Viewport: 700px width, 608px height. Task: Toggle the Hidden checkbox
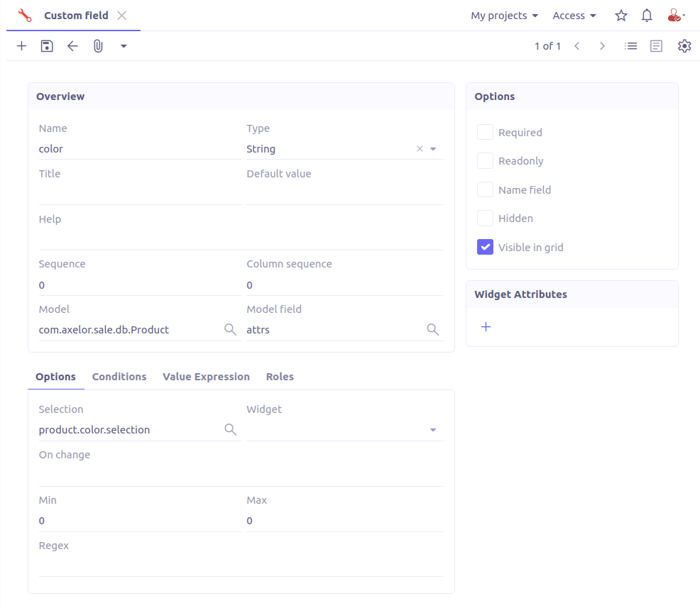pyautogui.click(x=485, y=219)
